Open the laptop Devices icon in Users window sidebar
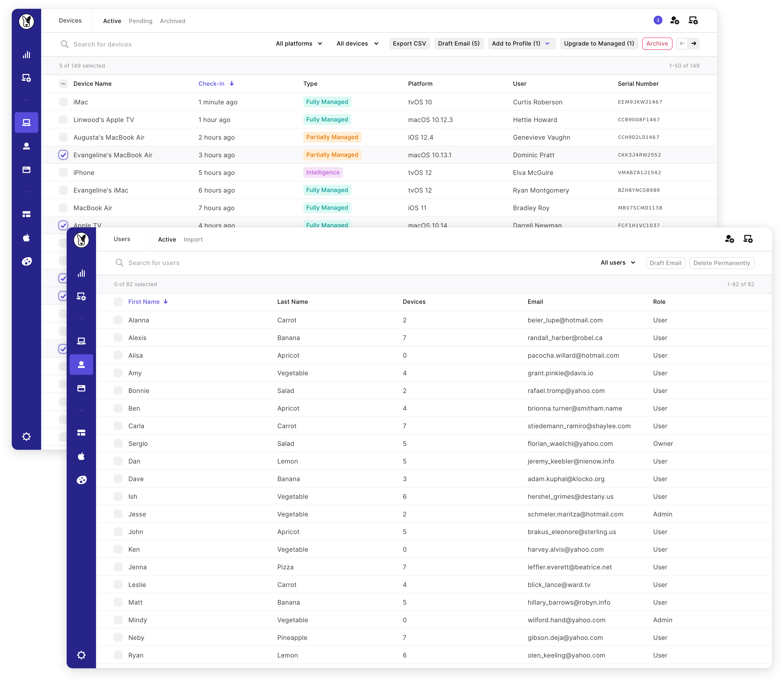The image size is (784, 683). (81, 341)
